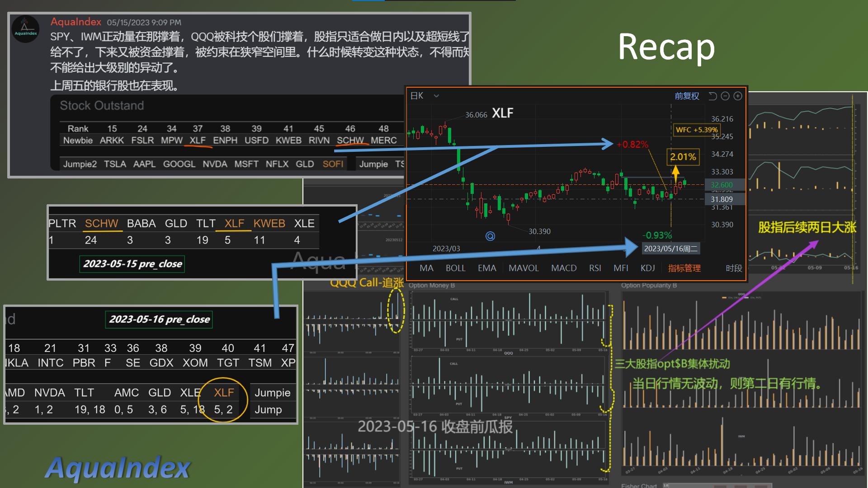Click NFLX in the Jumpie2 row

pyautogui.click(x=277, y=164)
